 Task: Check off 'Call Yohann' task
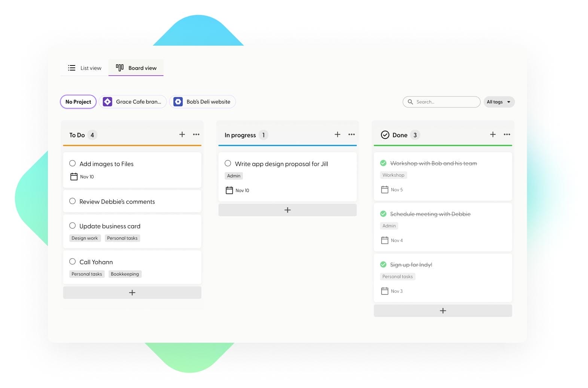[x=73, y=262]
